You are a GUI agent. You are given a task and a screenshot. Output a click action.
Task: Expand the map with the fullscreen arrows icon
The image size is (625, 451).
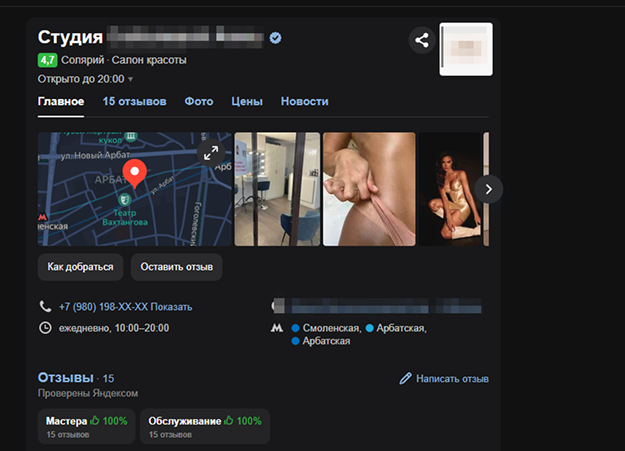(x=211, y=153)
